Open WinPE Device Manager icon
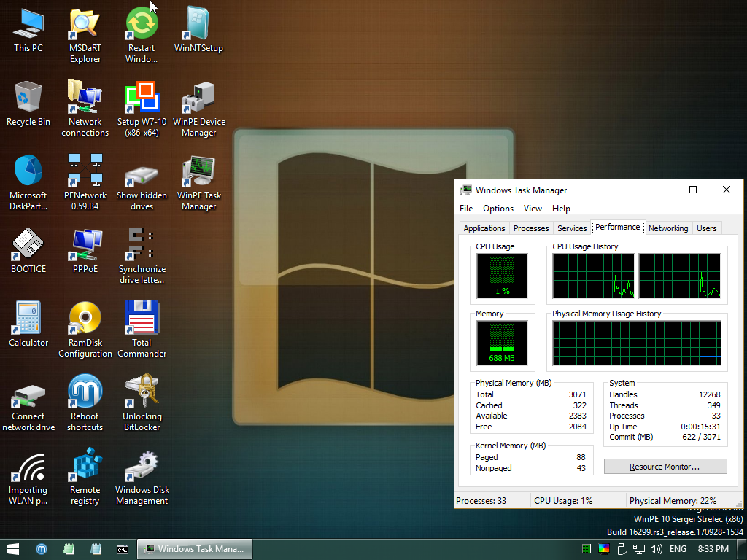Viewport: 747px width, 560px height. tap(198, 109)
